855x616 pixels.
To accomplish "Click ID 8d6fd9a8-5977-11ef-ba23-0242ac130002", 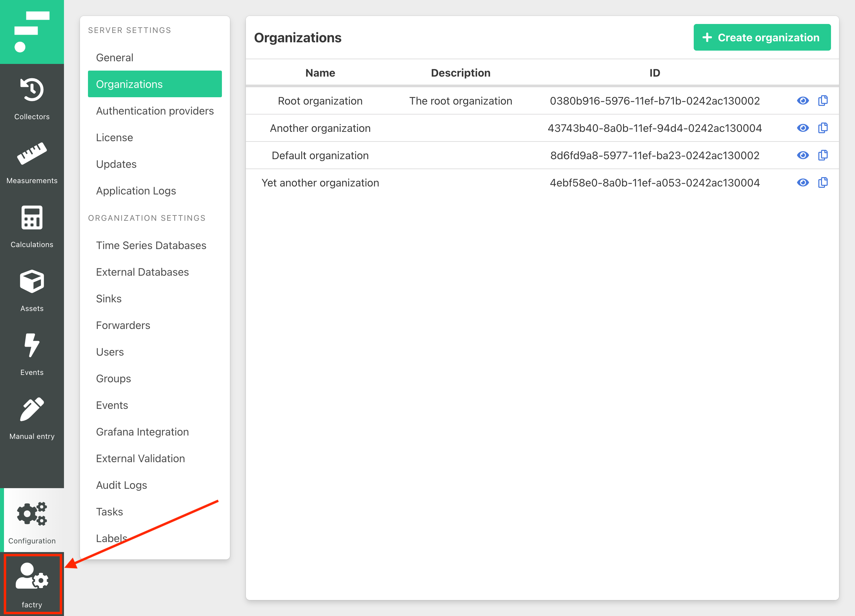I will click(x=654, y=155).
